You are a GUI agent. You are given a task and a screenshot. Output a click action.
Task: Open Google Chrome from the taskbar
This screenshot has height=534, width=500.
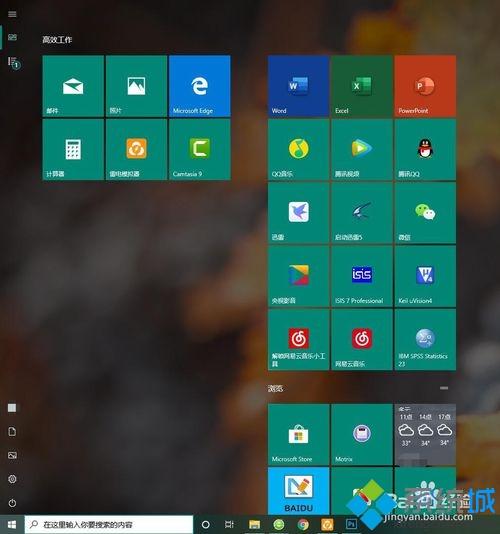coord(303,524)
